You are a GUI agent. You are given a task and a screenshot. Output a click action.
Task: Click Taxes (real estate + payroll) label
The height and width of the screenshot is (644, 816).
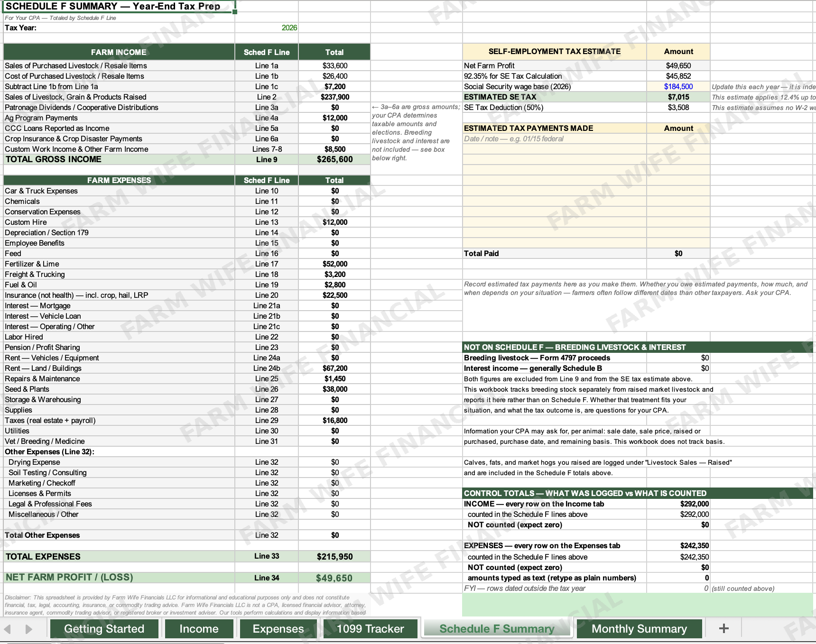click(x=50, y=421)
